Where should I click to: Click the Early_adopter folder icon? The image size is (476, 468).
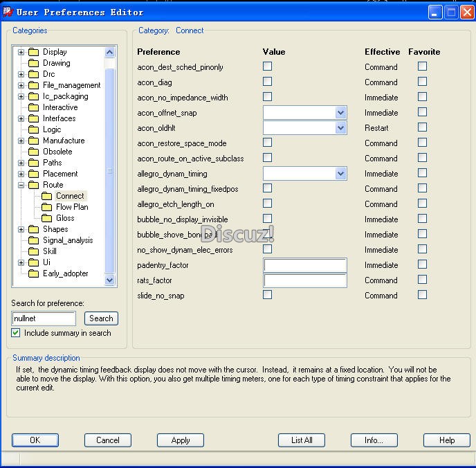tap(34, 273)
